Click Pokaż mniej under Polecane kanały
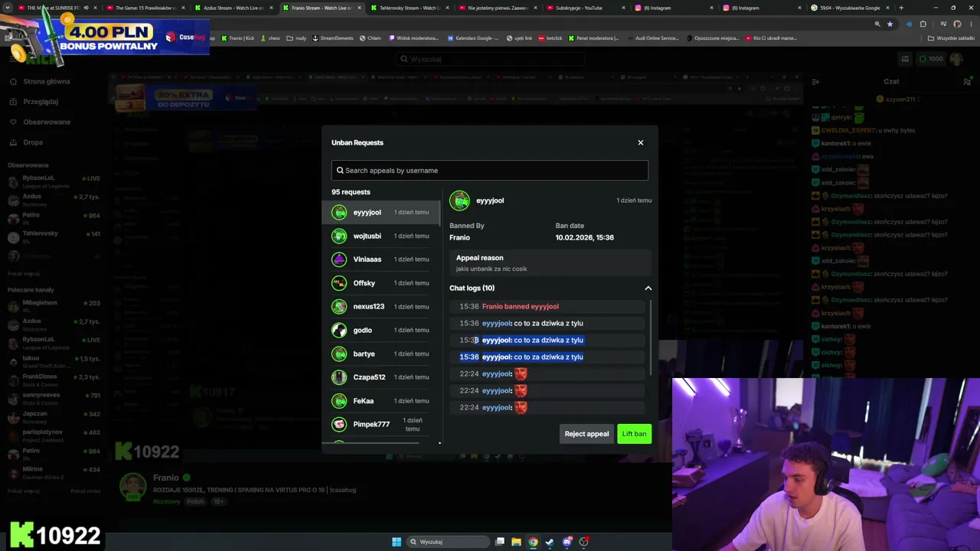The image size is (980, 551). 86,491
